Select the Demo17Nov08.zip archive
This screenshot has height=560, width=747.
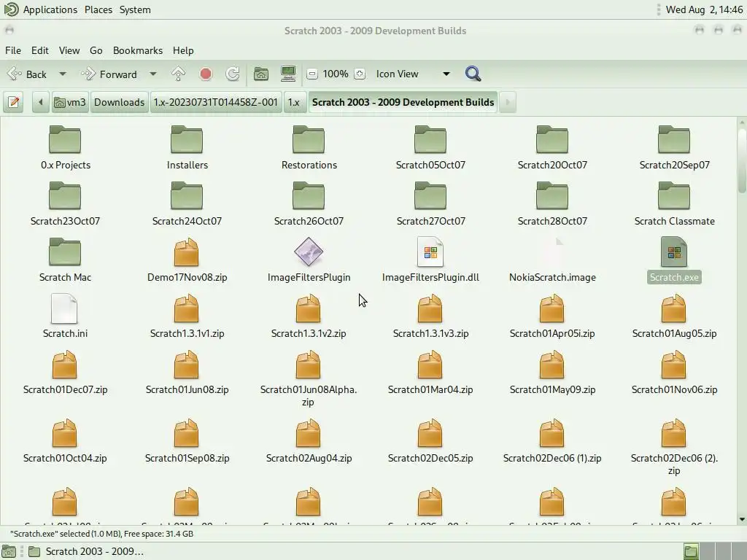[x=187, y=260]
